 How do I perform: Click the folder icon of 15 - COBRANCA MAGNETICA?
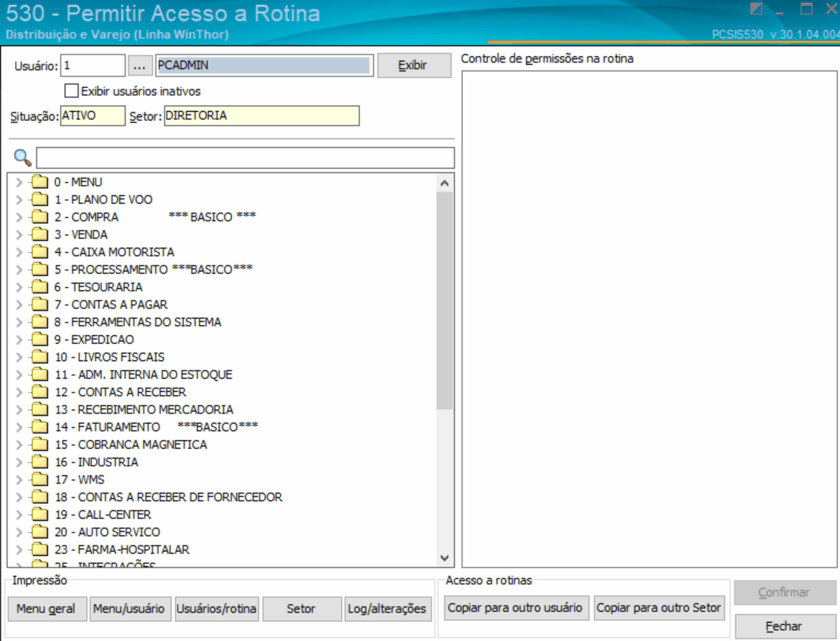tap(39, 445)
